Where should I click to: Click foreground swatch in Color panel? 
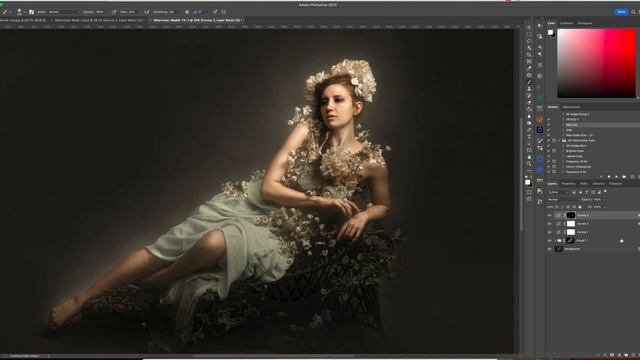(550, 32)
